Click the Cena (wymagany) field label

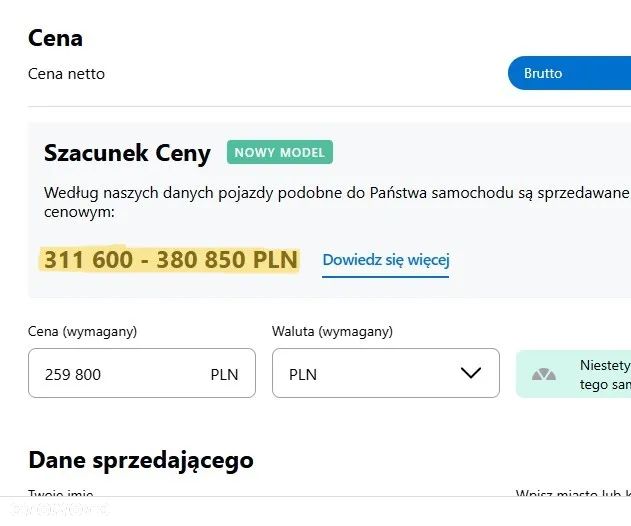[82, 331]
